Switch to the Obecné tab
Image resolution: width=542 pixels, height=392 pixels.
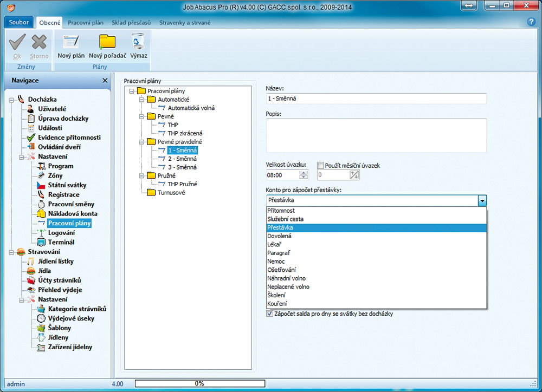(x=49, y=23)
